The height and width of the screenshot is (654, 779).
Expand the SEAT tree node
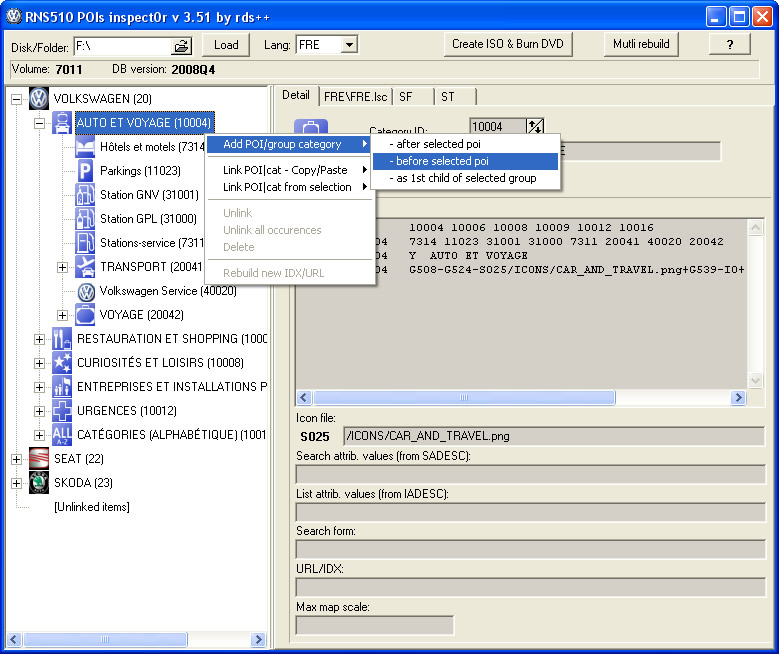(x=16, y=459)
